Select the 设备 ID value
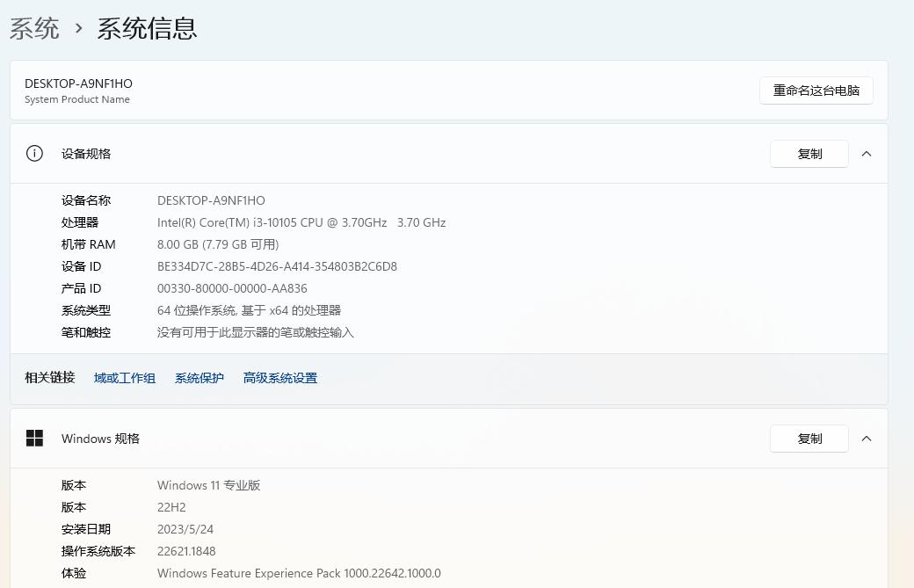The image size is (914, 588). [x=277, y=266]
